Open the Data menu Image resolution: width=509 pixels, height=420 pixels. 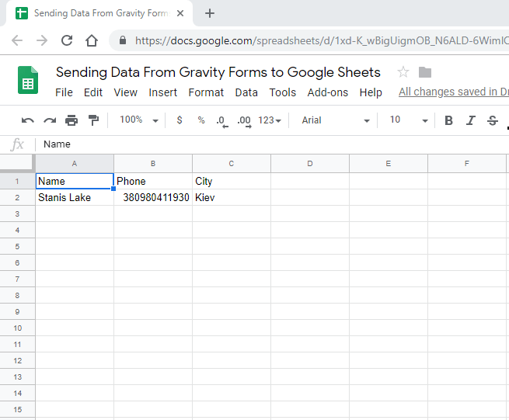click(x=246, y=92)
